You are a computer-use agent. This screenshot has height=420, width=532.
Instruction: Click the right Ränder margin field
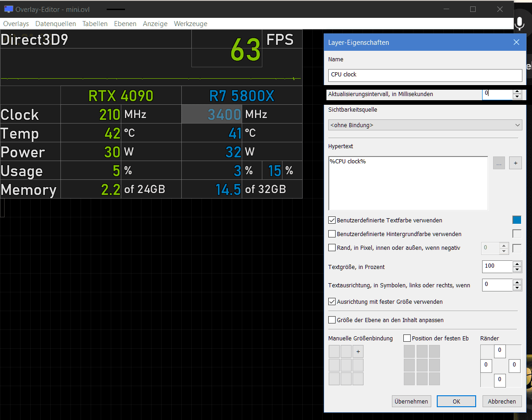point(514,366)
